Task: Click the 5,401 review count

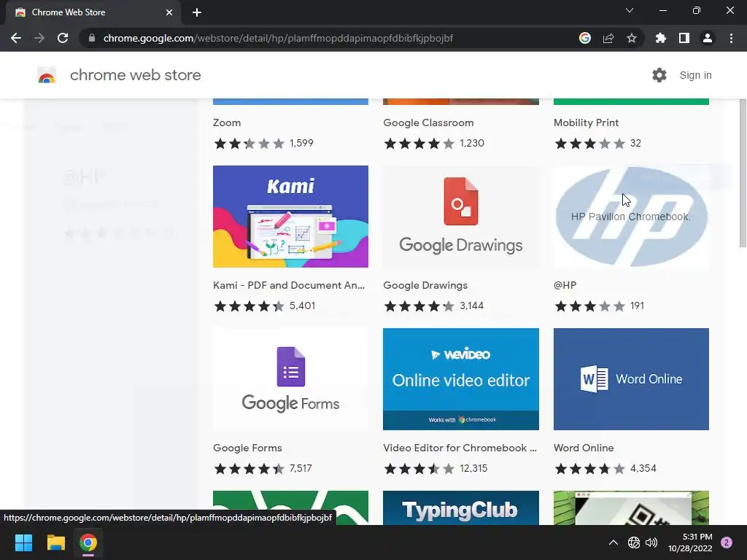Action: click(x=303, y=306)
